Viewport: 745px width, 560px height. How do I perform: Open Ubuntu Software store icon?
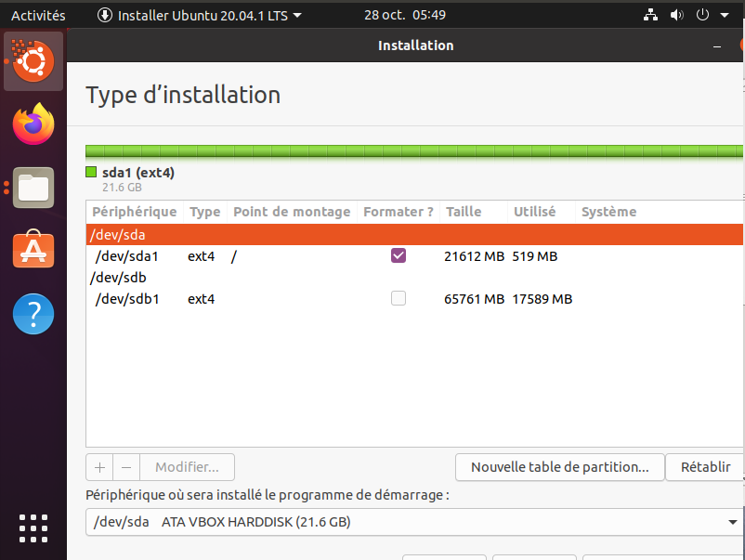[x=33, y=251]
